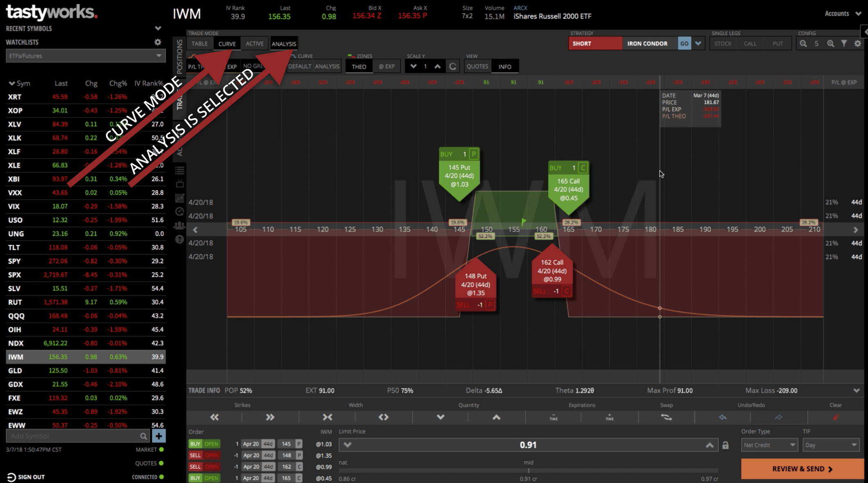
Task: Raise limit price up chevron
Action: [710, 445]
